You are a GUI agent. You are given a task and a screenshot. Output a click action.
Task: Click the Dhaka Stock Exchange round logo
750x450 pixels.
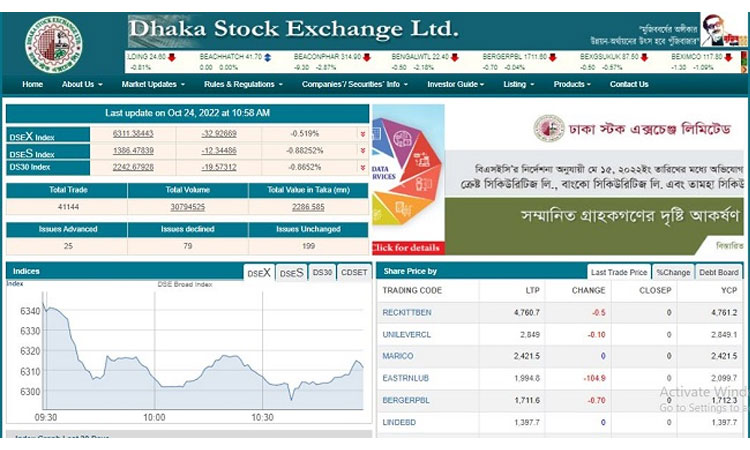pyautogui.click(x=53, y=44)
